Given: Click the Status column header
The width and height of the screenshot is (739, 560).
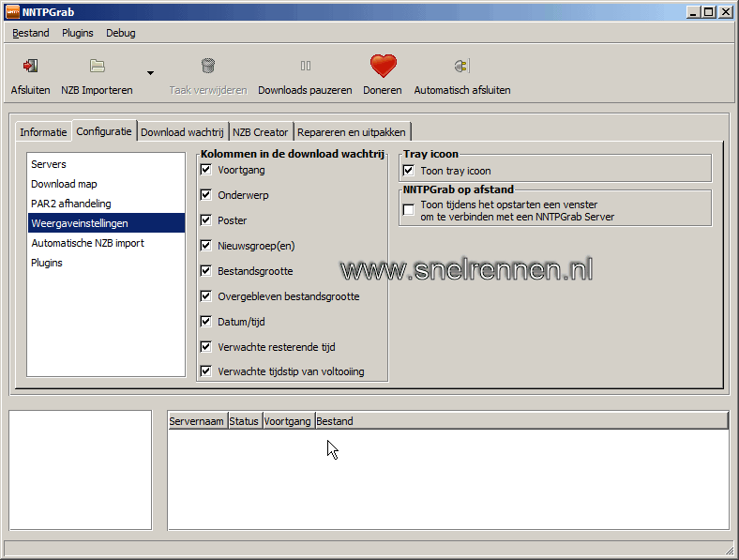Looking at the screenshot, I should 244,421.
